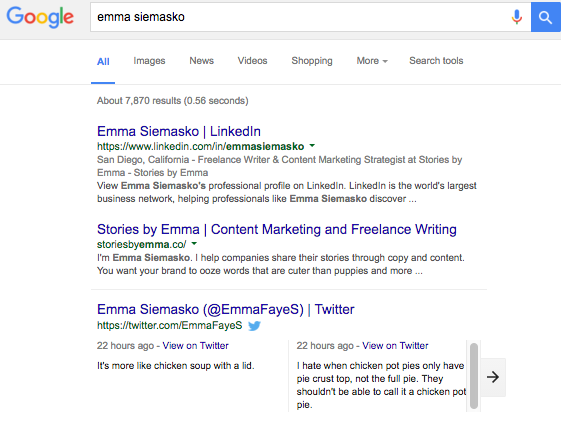The width and height of the screenshot is (561, 423).
Task: Open Search tools options
Action: 436,61
